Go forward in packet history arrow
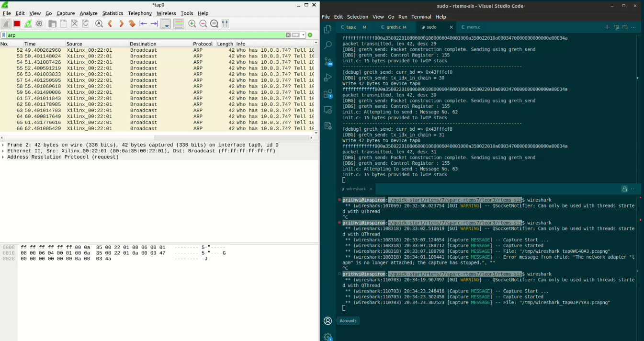Screen dimensions: 644x341 121,23
